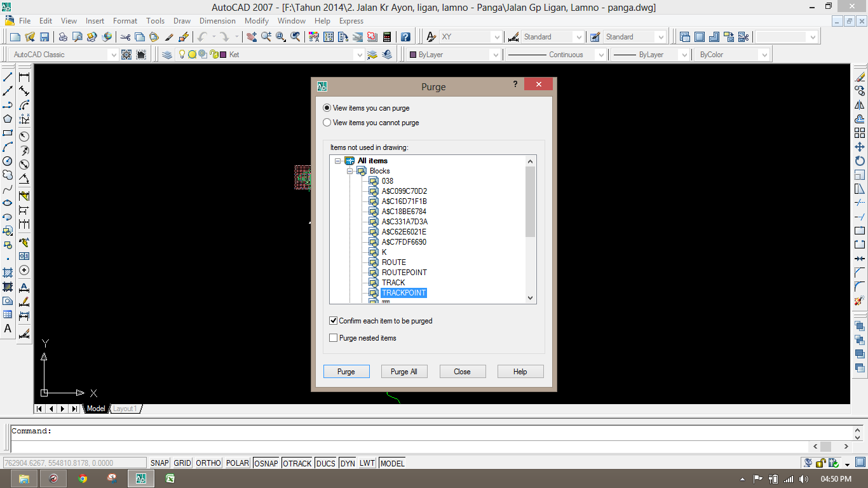Open the Ket layer dropdown
This screenshot has height=488, width=868.
coord(359,55)
